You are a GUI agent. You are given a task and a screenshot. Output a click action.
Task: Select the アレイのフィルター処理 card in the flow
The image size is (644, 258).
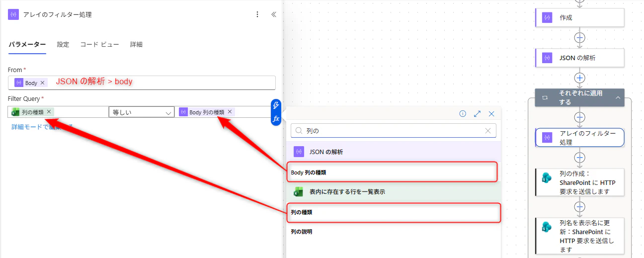coord(579,138)
